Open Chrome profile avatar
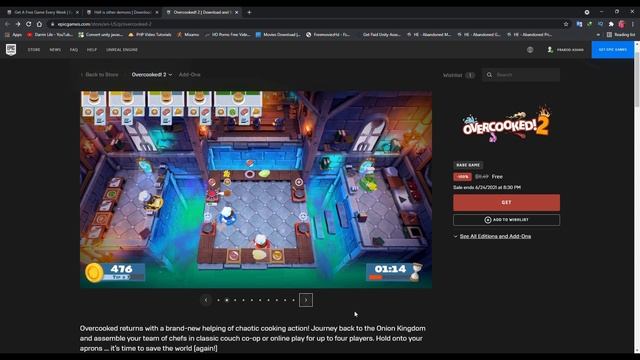The image size is (640, 360). 621,24
